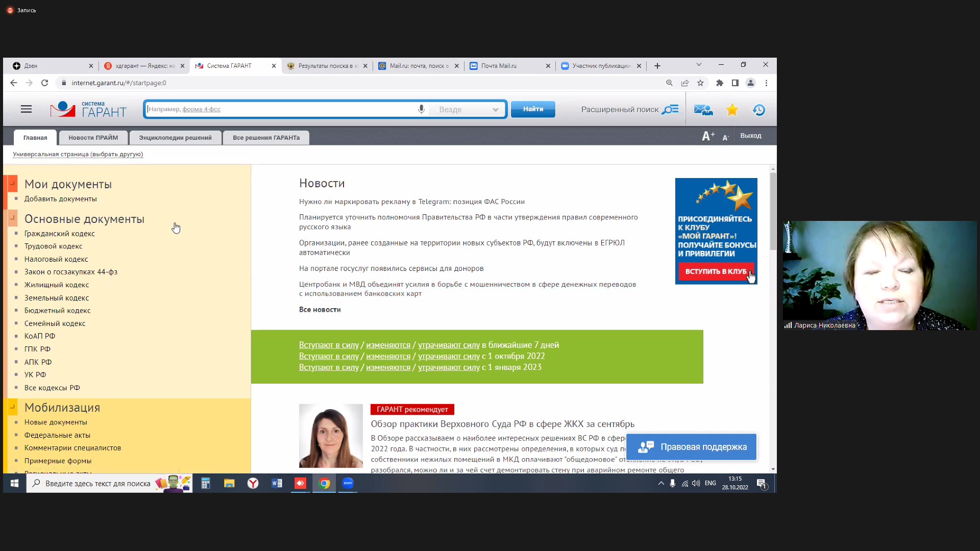This screenshot has width=980, height=551.
Task: Open a new browser tab
Action: pos(657,66)
